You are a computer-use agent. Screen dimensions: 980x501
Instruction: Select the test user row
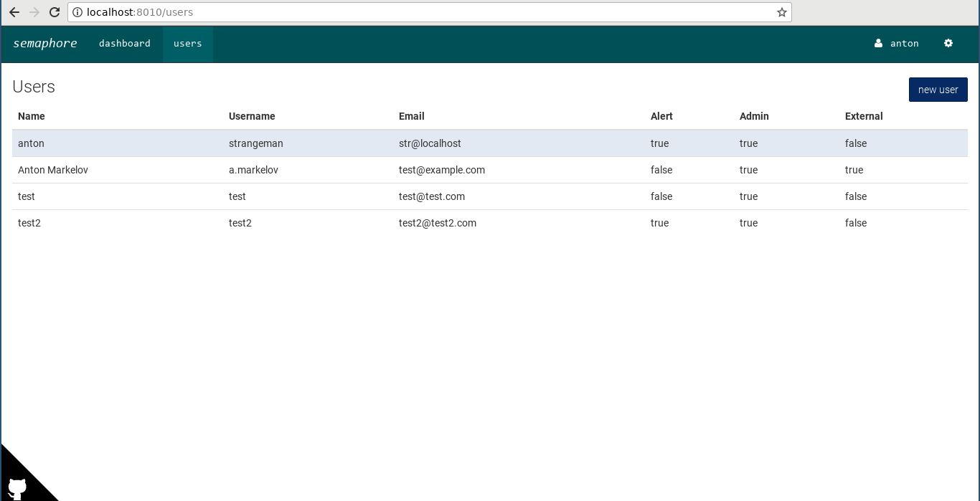[287, 196]
